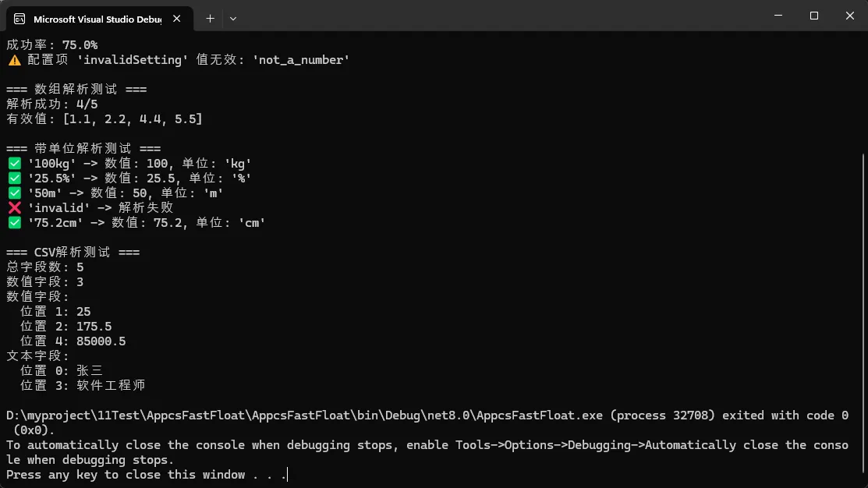Click the console icon on the tab

coord(20,19)
